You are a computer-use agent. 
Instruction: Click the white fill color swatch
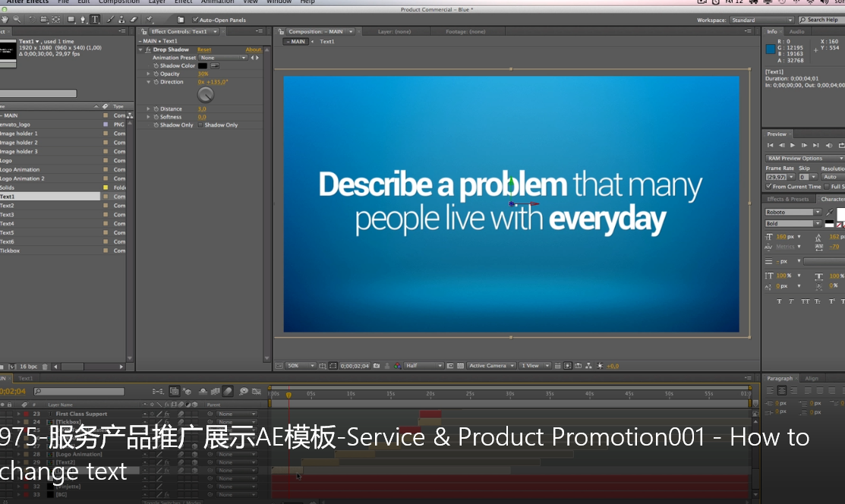click(x=840, y=215)
